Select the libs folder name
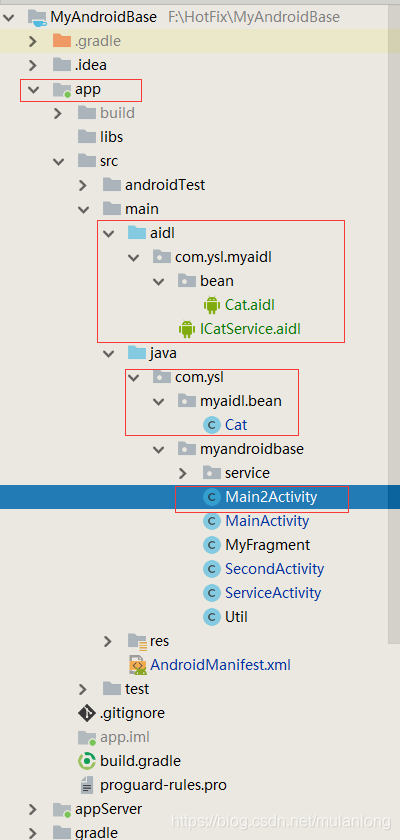 111,137
